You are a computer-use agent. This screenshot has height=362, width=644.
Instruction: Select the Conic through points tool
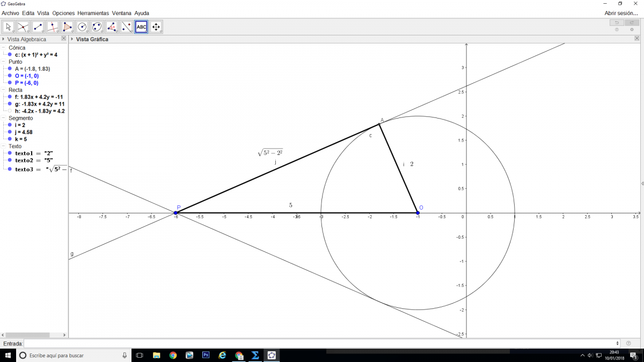coord(97,27)
